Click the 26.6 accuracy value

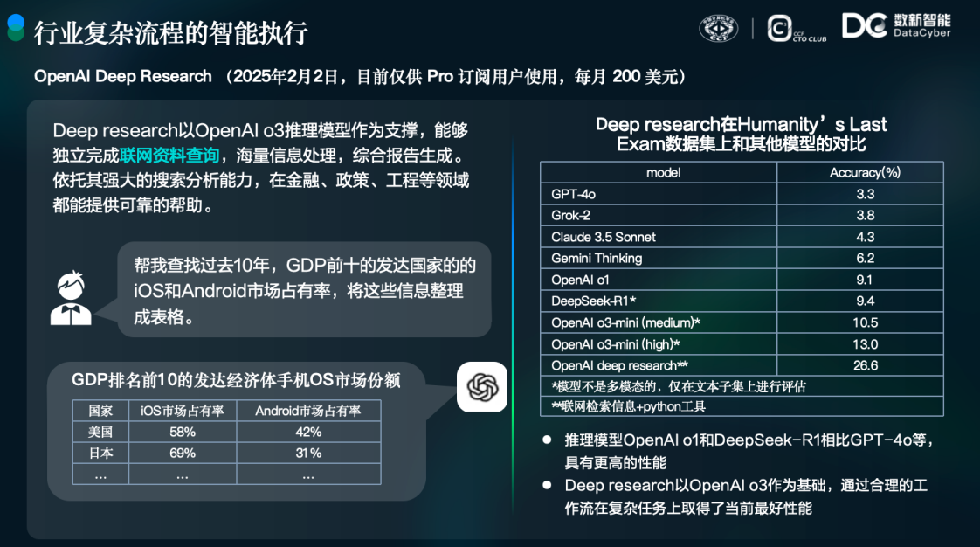tap(865, 365)
